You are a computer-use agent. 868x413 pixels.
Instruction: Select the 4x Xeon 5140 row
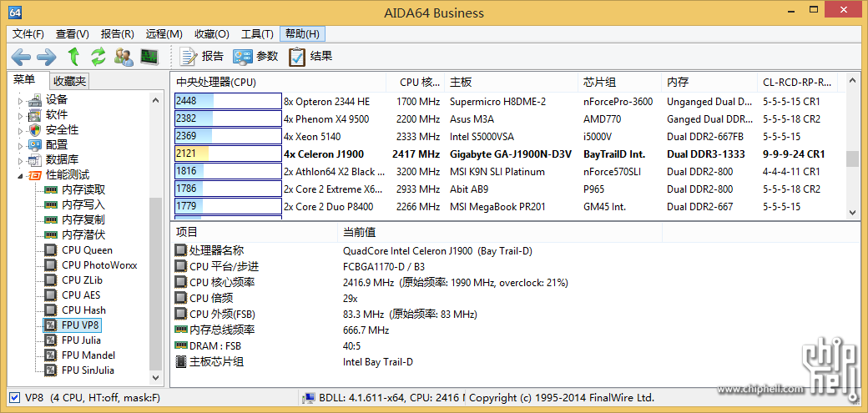point(508,136)
